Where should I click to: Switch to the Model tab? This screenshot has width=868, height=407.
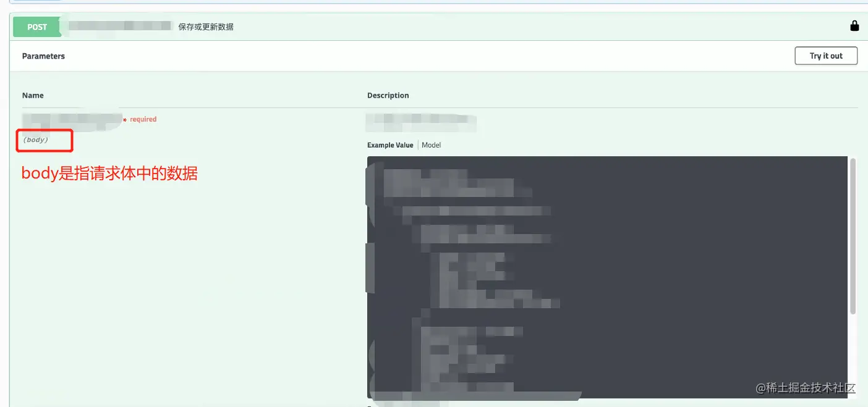432,145
